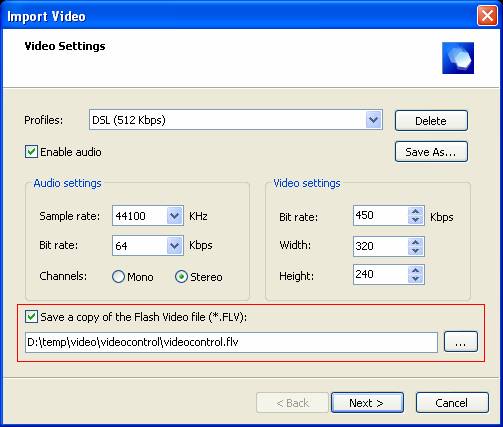The height and width of the screenshot is (427, 503).
Task: Cancel the Import Video dialog
Action: click(x=452, y=403)
